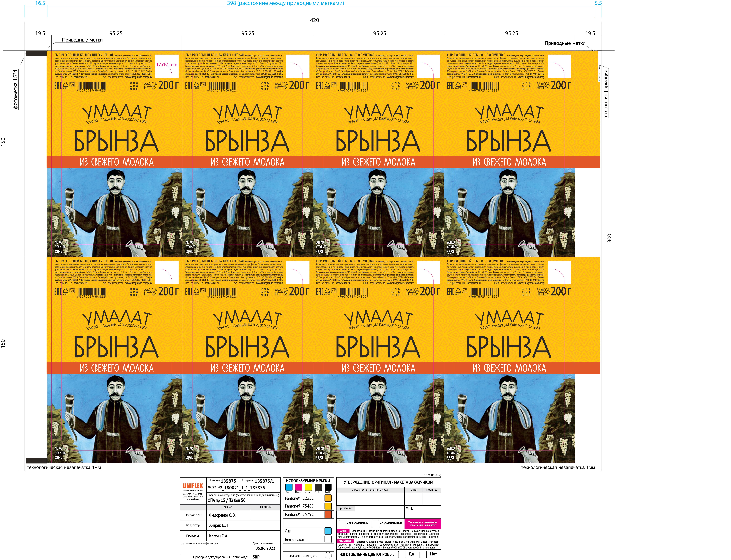Screen dimensions: 731x560
Task: Open the www.uniflex.by link
Action: [193, 499]
